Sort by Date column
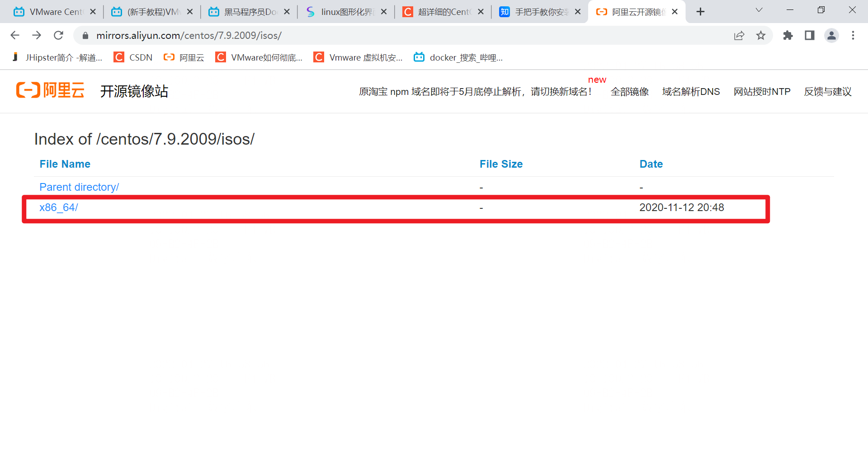Image resolution: width=868 pixels, height=461 pixels. (x=651, y=164)
